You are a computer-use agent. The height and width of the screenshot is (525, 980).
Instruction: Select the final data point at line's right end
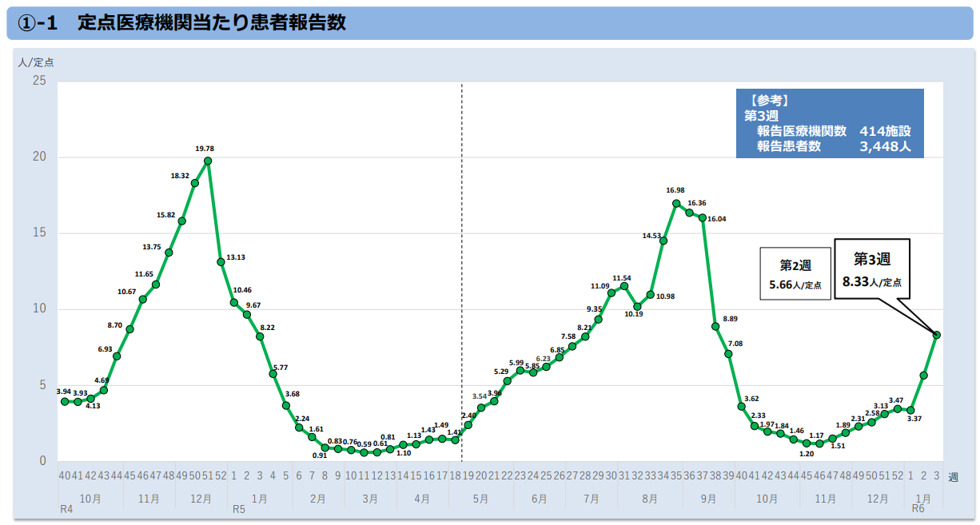point(936,335)
